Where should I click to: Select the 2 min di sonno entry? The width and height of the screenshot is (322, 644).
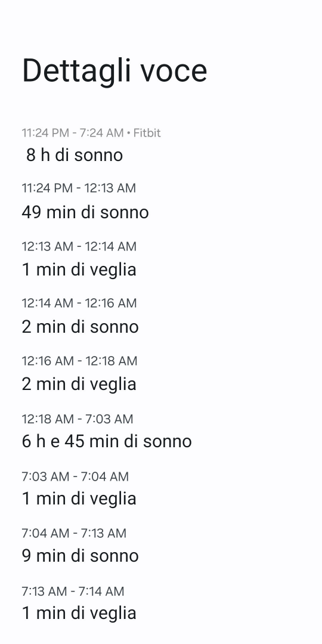80,327
